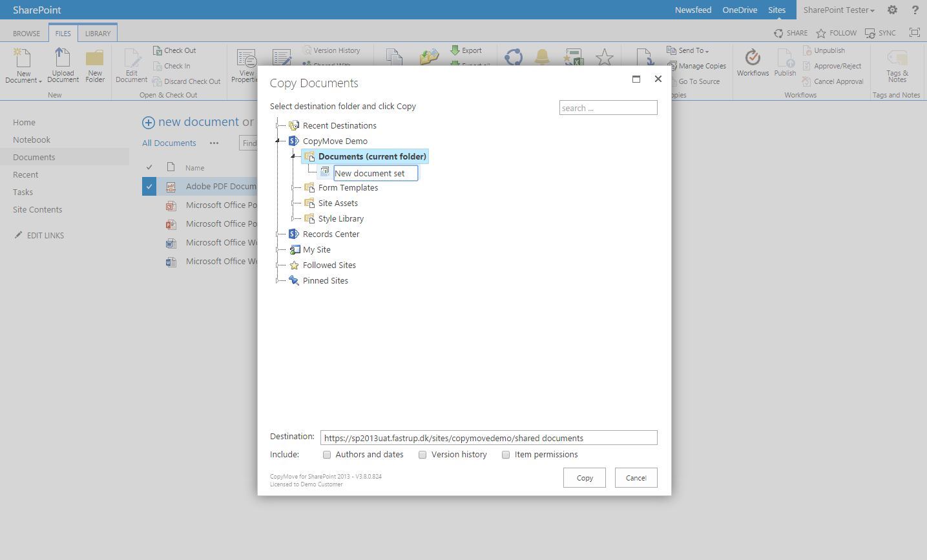927x560 pixels.
Task: Open Sites in top bar
Action: (776, 10)
